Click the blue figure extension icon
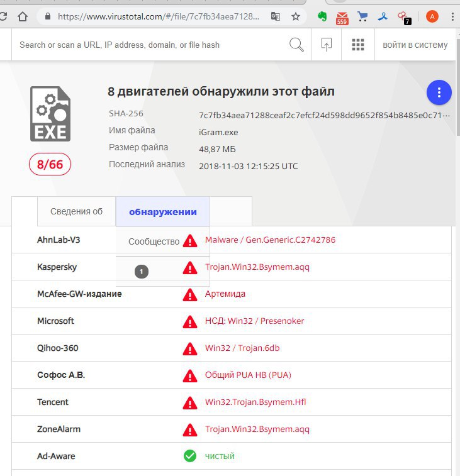The image size is (460, 476). (x=383, y=16)
